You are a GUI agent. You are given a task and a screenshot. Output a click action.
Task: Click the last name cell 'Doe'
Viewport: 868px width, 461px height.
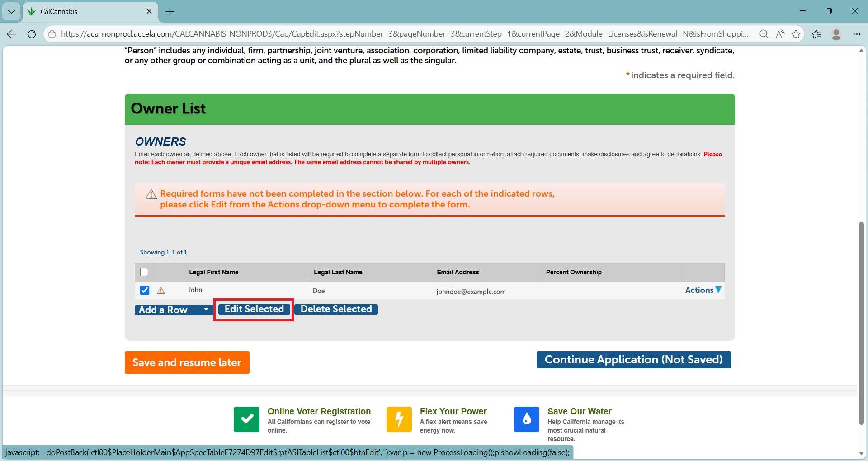[319, 291]
